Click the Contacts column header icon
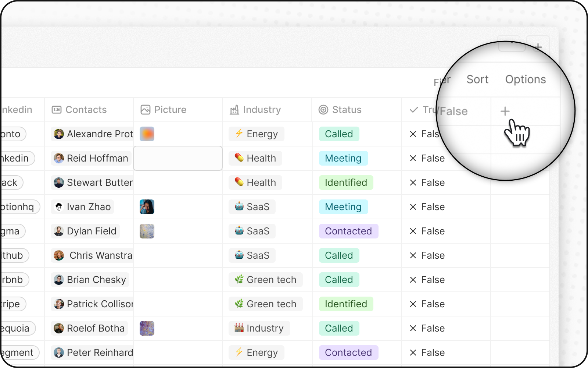 [x=57, y=110]
